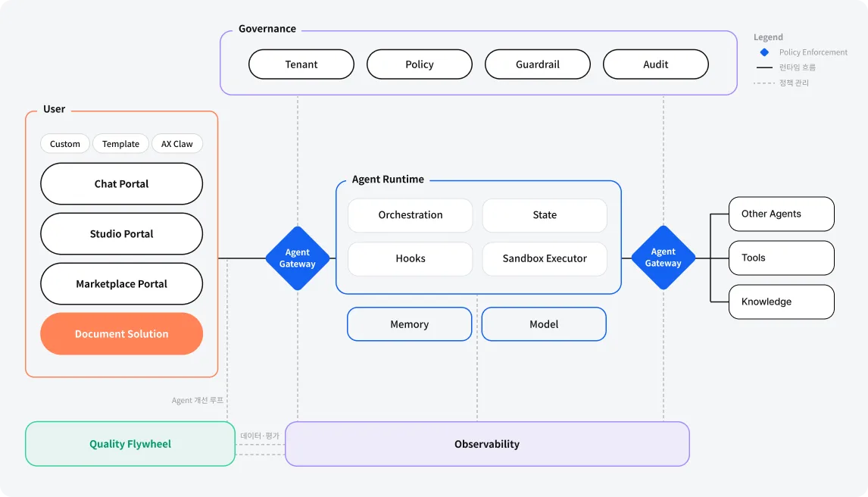Select the Model box
This screenshot has width=868, height=497.
544,324
